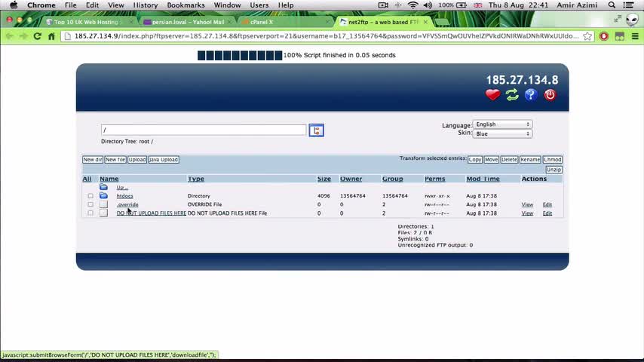Open the File menu

[71, 5]
